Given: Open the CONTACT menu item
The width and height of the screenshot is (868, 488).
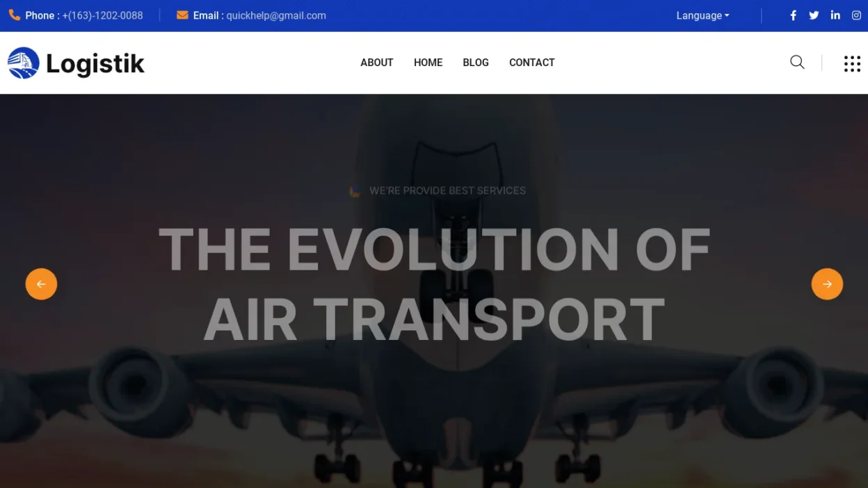Looking at the screenshot, I should tap(532, 63).
